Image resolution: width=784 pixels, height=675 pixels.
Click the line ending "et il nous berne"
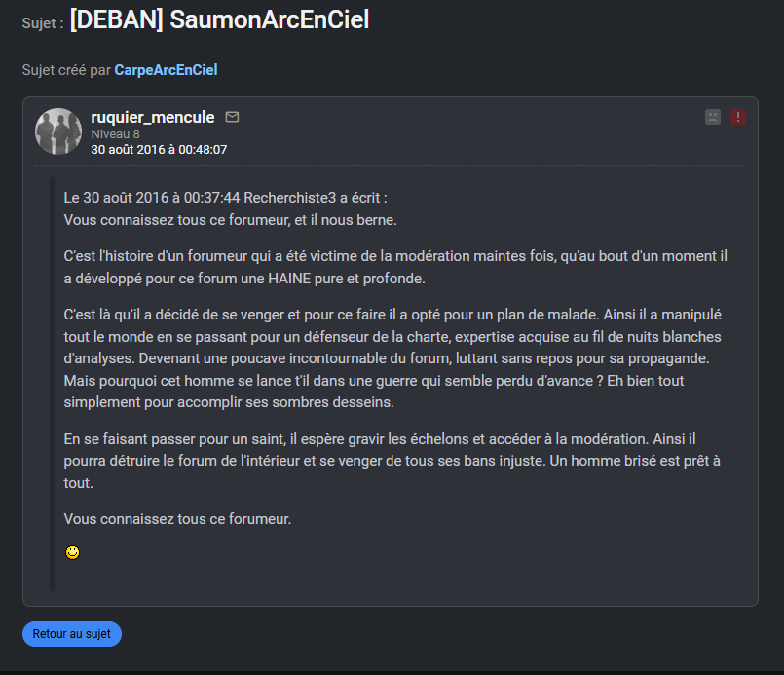click(230, 219)
